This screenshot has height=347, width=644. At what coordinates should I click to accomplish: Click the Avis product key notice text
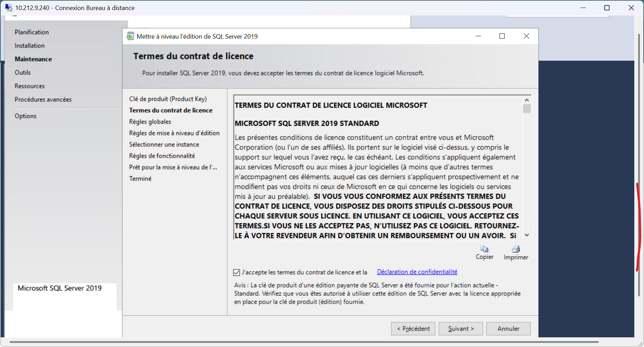(x=377, y=294)
